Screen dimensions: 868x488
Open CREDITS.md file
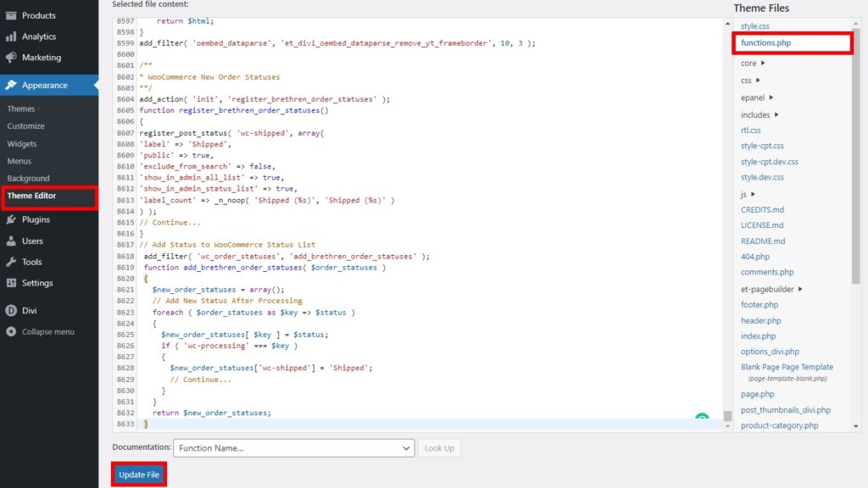coord(762,210)
